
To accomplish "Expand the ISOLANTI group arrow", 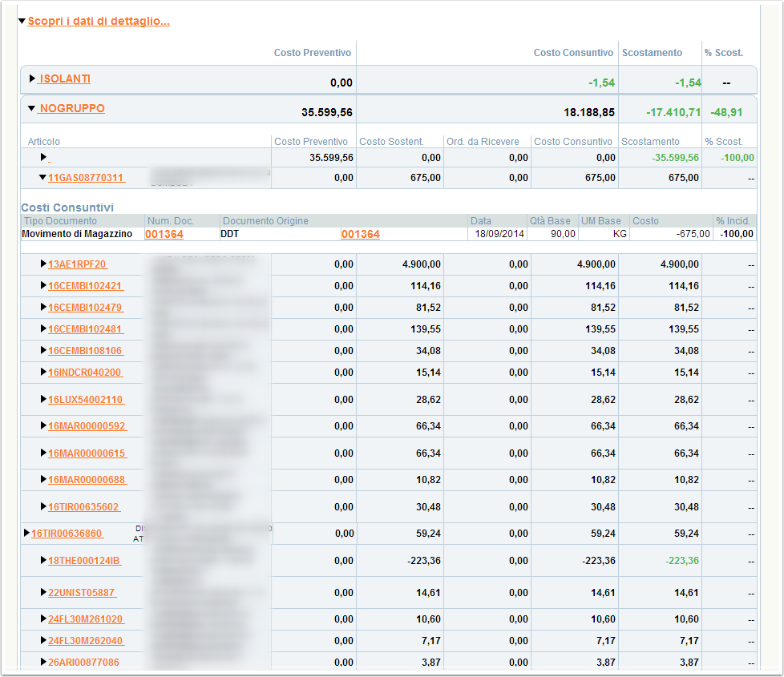I will [33, 79].
